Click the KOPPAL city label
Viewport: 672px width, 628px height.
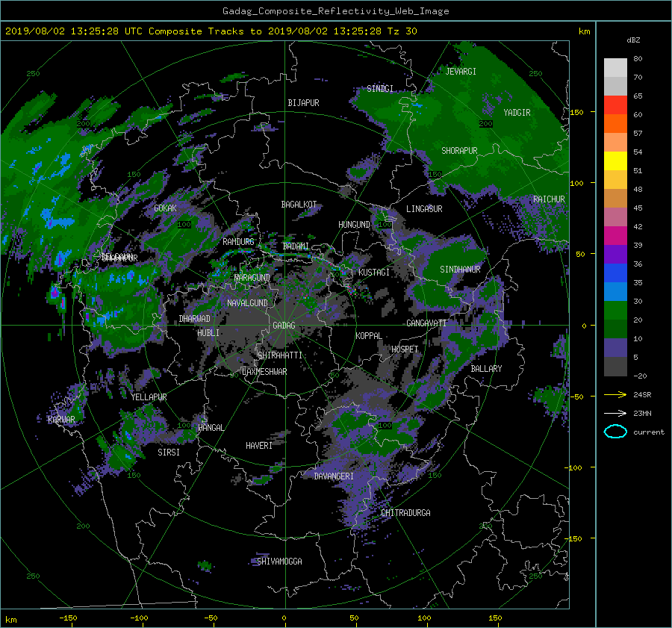pos(369,336)
